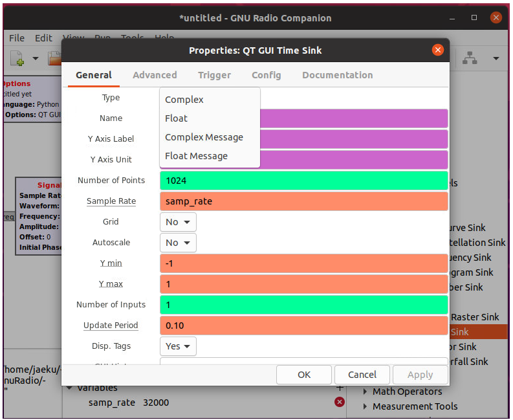Open the Autoscale dropdown
This screenshot has width=513, height=420.
[178, 243]
